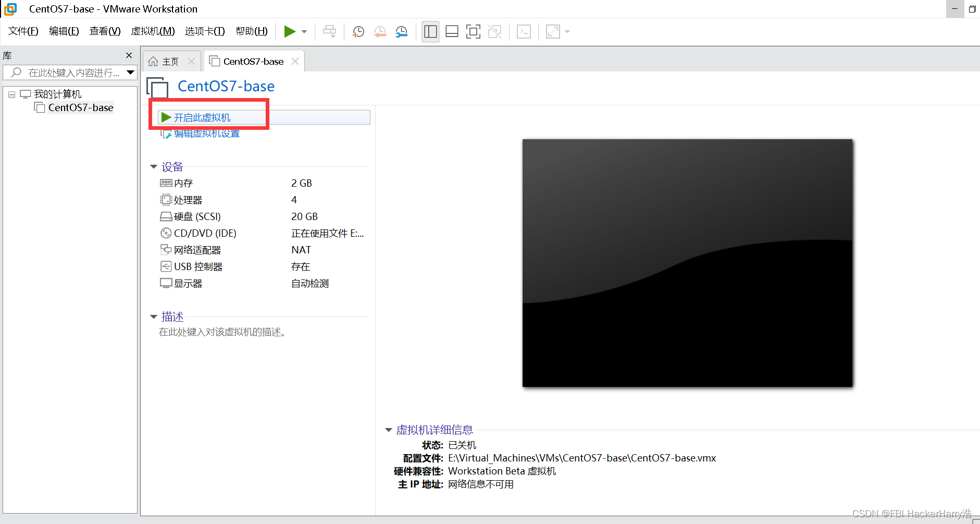Image resolution: width=980 pixels, height=524 pixels.
Task: Click the 已关机 status value
Action: tap(462, 445)
